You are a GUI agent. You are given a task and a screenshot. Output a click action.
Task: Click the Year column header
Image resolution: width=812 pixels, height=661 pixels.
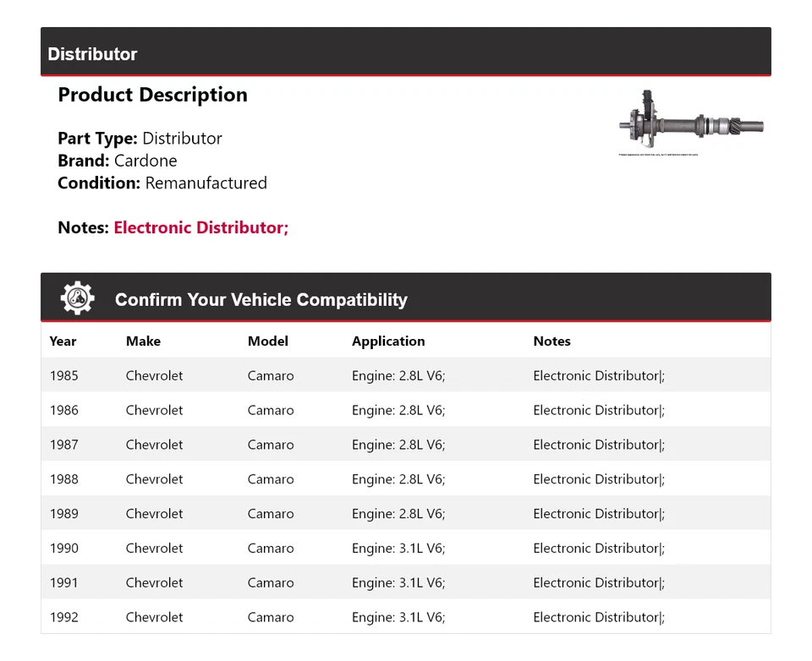63,341
